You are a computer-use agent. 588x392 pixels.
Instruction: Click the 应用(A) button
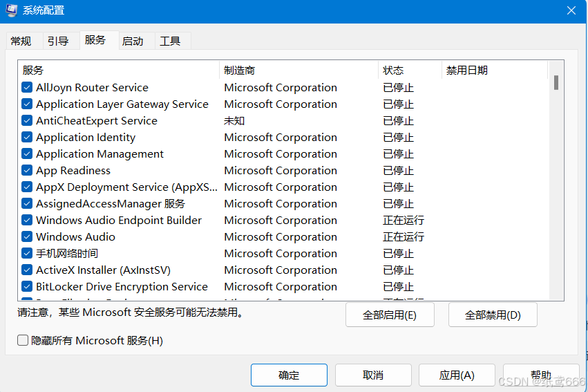coord(457,375)
